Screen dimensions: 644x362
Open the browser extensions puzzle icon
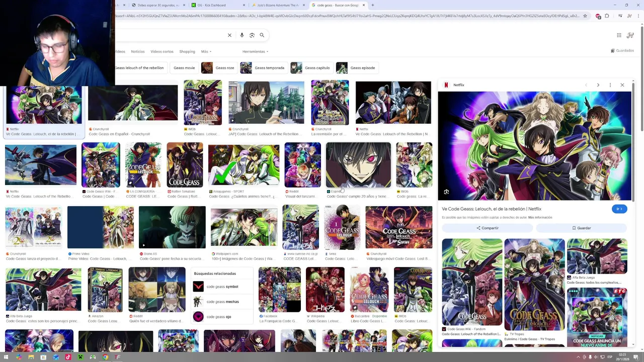click(x=607, y=16)
